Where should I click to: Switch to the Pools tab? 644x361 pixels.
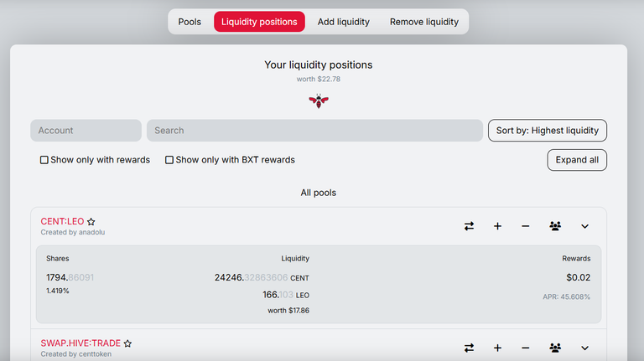point(190,22)
